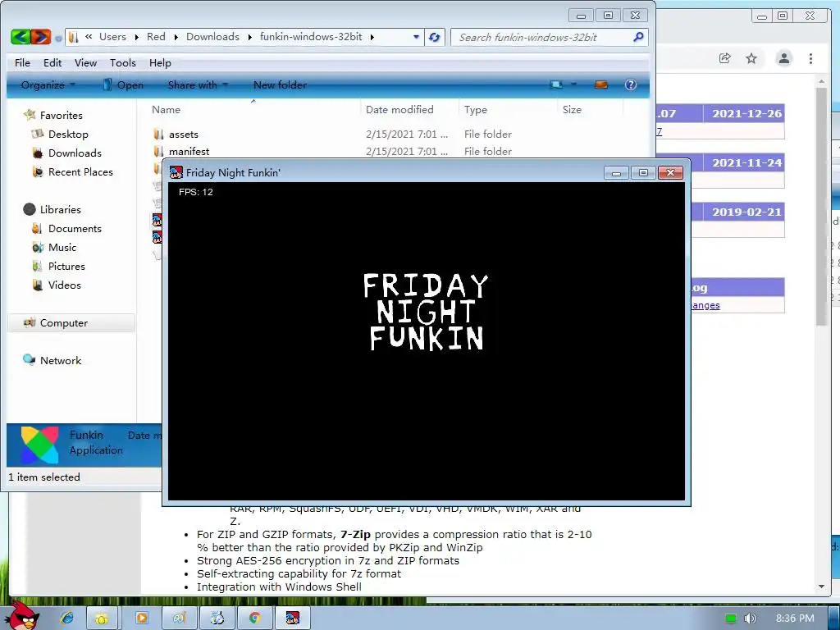Click the share icon in Chrome toolbar
The height and width of the screenshot is (630, 840).
tap(725, 58)
